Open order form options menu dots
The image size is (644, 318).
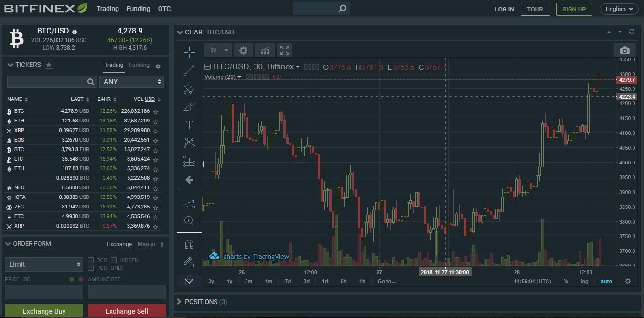(x=162, y=244)
